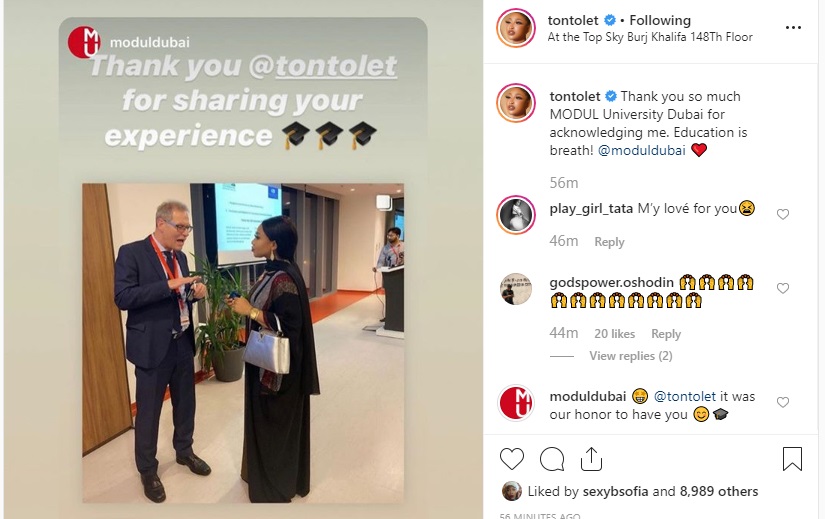Viewport: 825px width, 519px height.
Task: Share the post via the share icon
Action: tap(591, 458)
